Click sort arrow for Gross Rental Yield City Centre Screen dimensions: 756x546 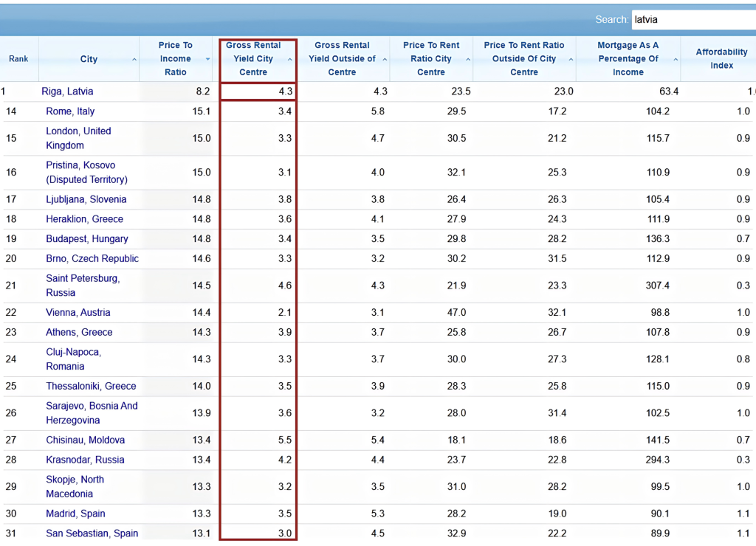tap(289, 59)
